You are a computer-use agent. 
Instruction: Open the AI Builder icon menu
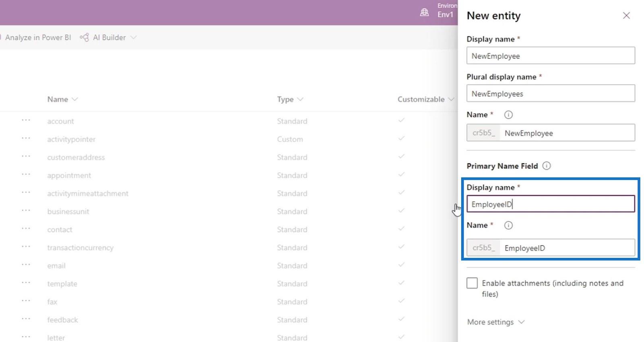coord(84,37)
